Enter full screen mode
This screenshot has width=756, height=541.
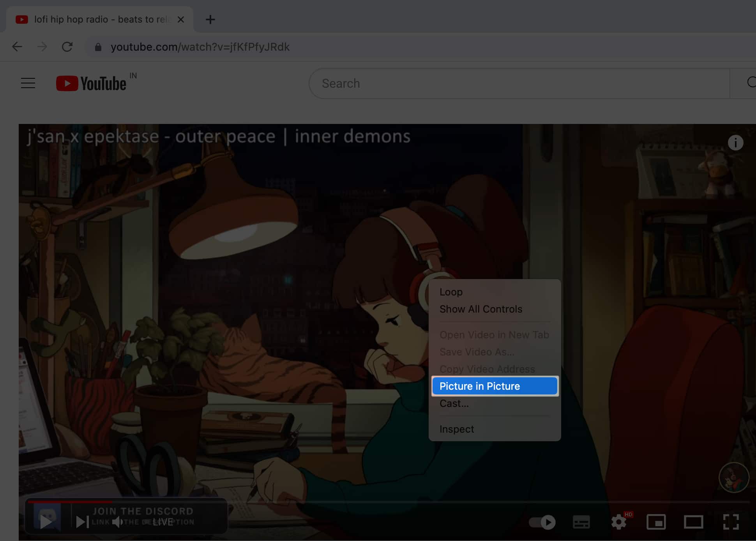click(x=731, y=522)
